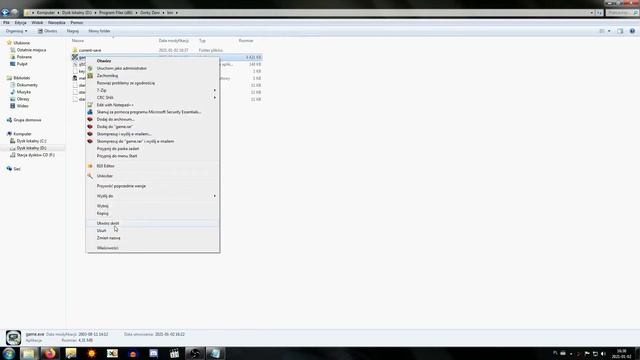Click File Explorer taskbar icon
Screen dimensions: 640x360
point(29,353)
